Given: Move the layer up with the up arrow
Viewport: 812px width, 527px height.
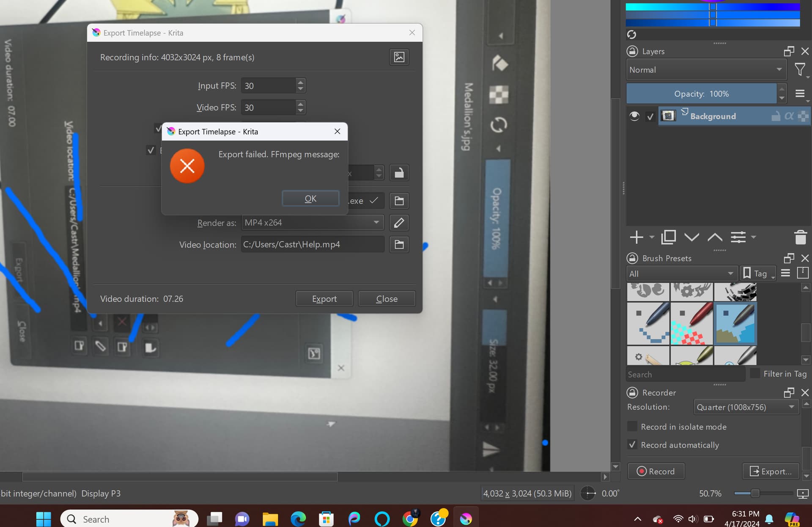Looking at the screenshot, I should [715, 237].
